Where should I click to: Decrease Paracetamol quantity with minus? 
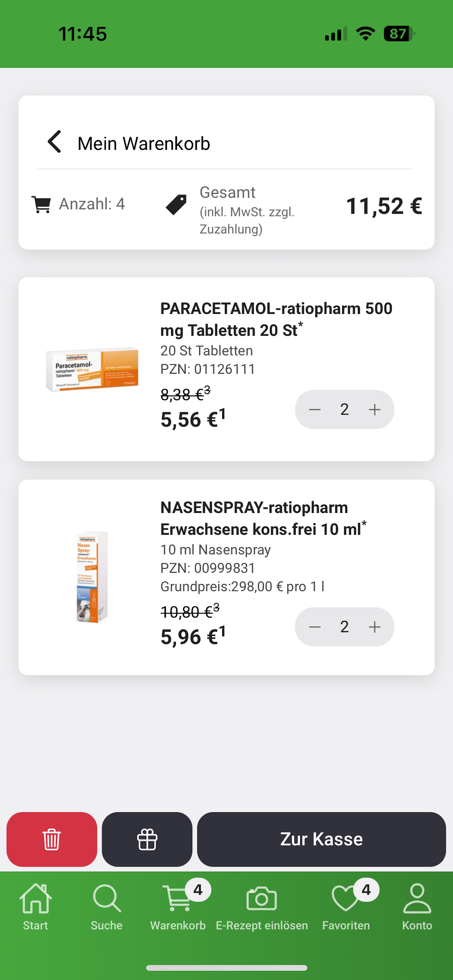(x=315, y=409)
